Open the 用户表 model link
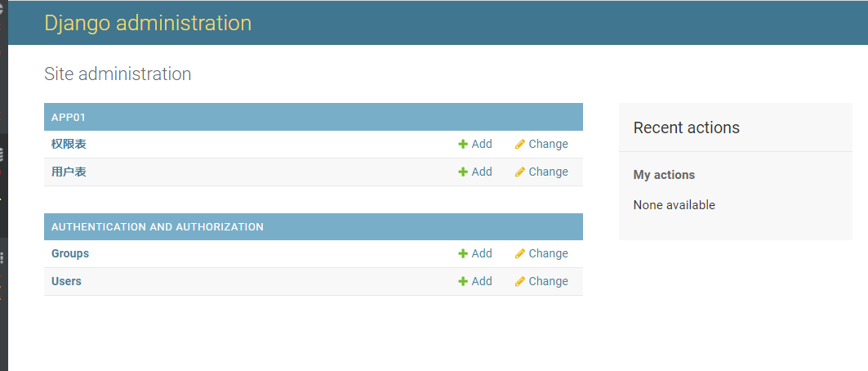Viewport: 868px width, 371px height. click(69, 172)
